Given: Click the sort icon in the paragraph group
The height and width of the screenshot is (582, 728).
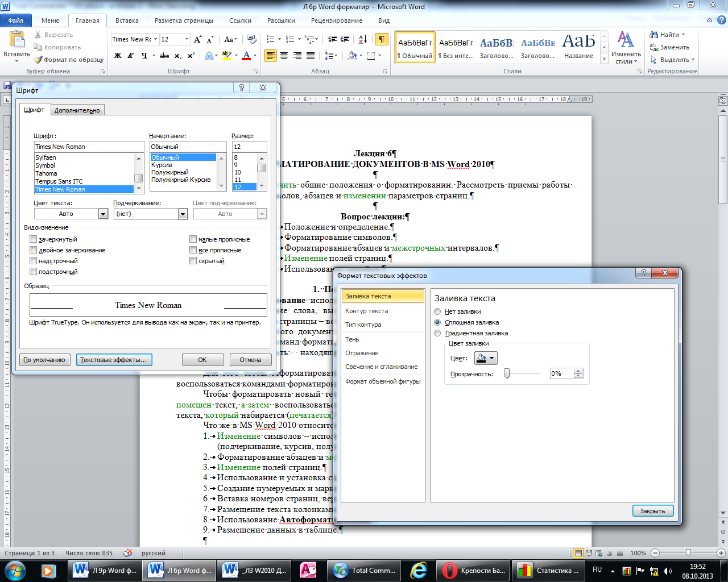Looking at the screenshot, I should tap(362, 39).
